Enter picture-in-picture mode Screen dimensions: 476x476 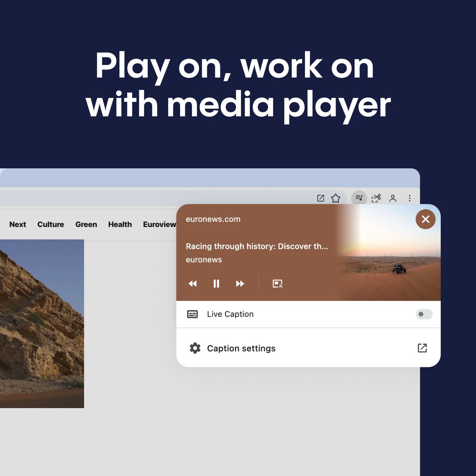[278, 284]
